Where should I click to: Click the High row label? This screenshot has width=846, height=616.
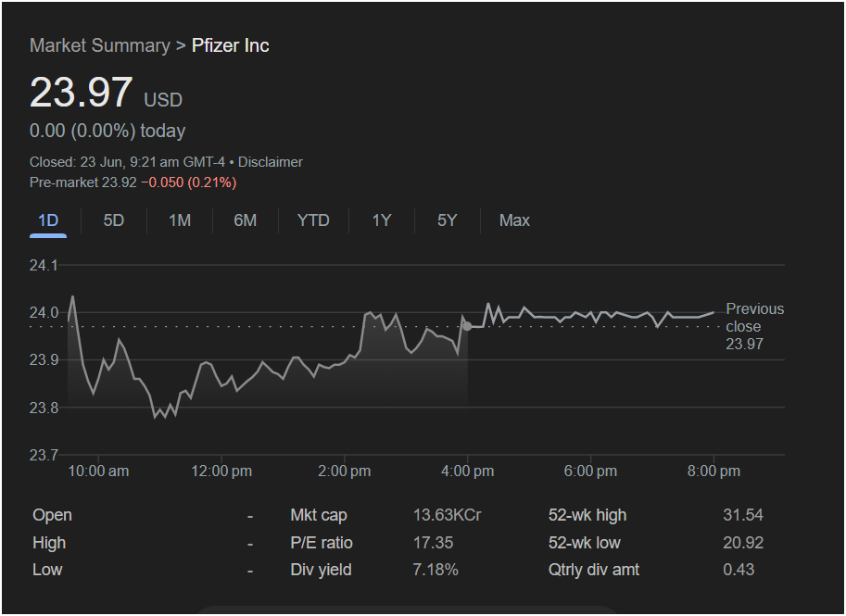coord(49,543)
